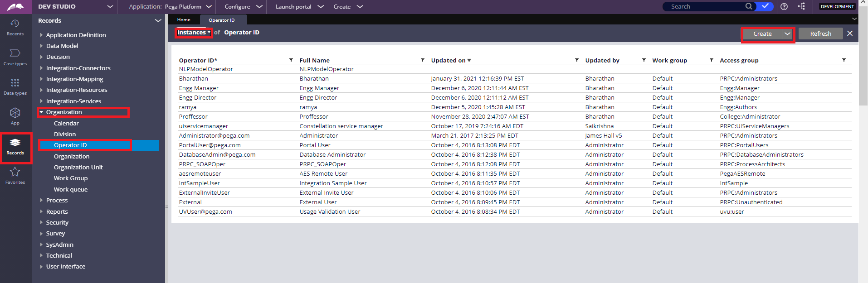The width and height of the screenshot is (868, 283).
Task: Select Division under Organization
Action: tap(65, 134)
